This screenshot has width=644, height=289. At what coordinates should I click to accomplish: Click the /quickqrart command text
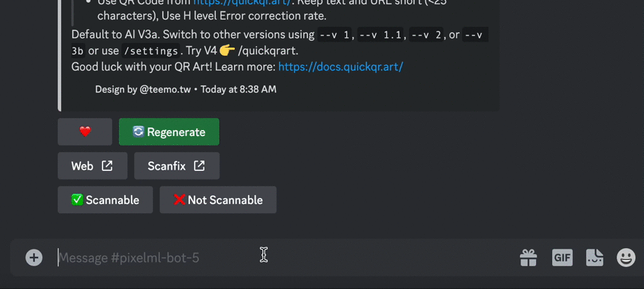[x=269, y=50]
